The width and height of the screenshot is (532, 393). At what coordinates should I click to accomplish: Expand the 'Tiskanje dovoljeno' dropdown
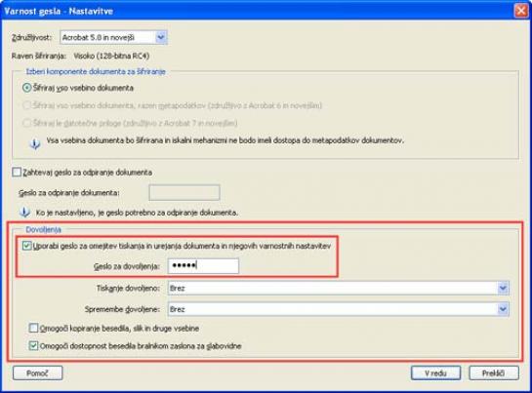(503, 289)
